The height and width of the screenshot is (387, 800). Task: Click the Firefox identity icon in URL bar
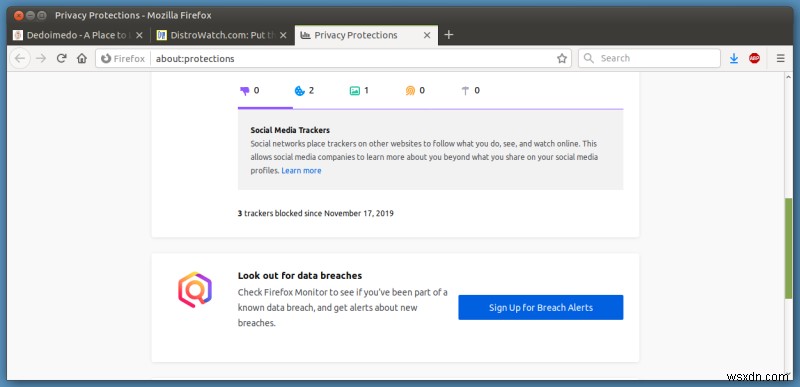[106, 59]
